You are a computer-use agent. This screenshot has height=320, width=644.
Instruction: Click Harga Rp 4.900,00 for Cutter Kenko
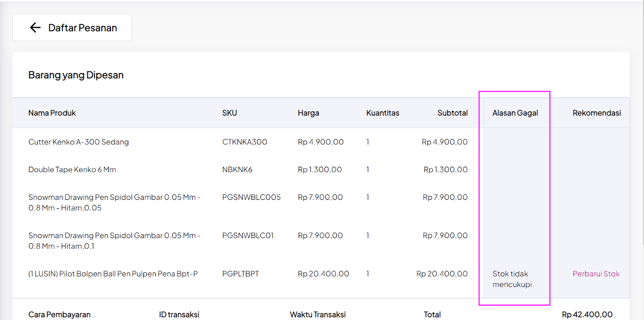321,142
